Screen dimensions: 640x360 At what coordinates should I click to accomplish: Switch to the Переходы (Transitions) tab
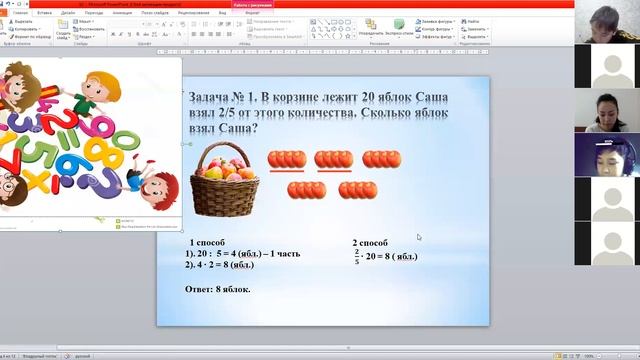click(94, 13)
